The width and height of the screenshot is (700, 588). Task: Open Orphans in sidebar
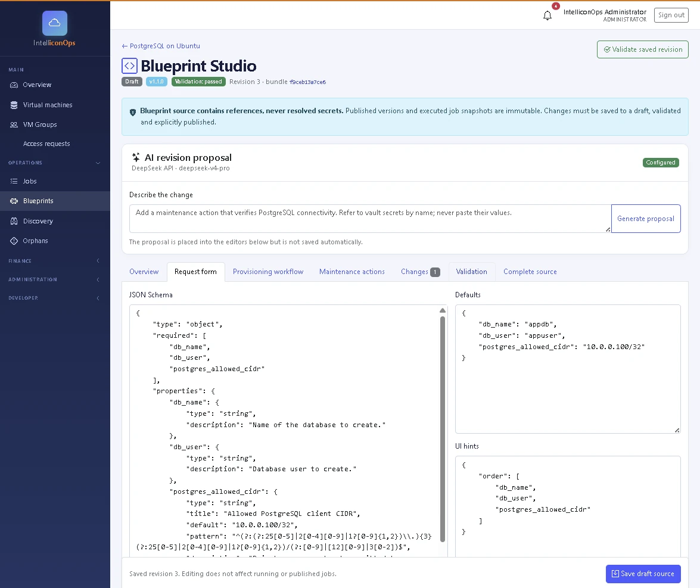click(x=55, y=241)
